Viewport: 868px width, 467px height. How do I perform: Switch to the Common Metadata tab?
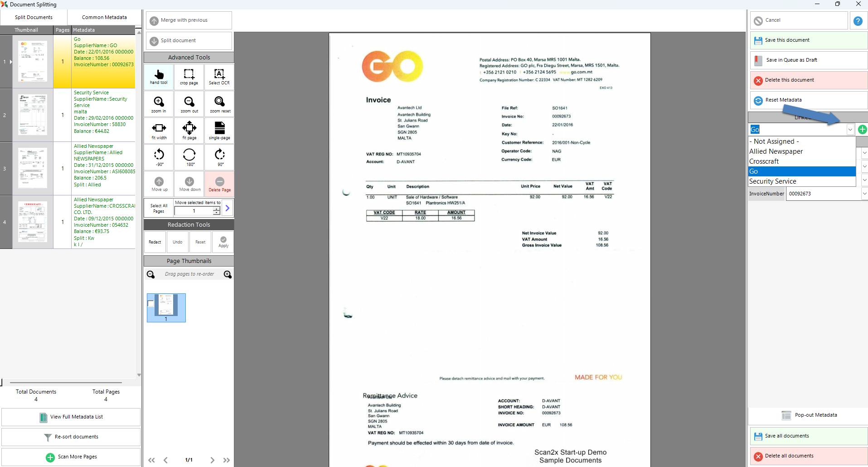[104, 17]
